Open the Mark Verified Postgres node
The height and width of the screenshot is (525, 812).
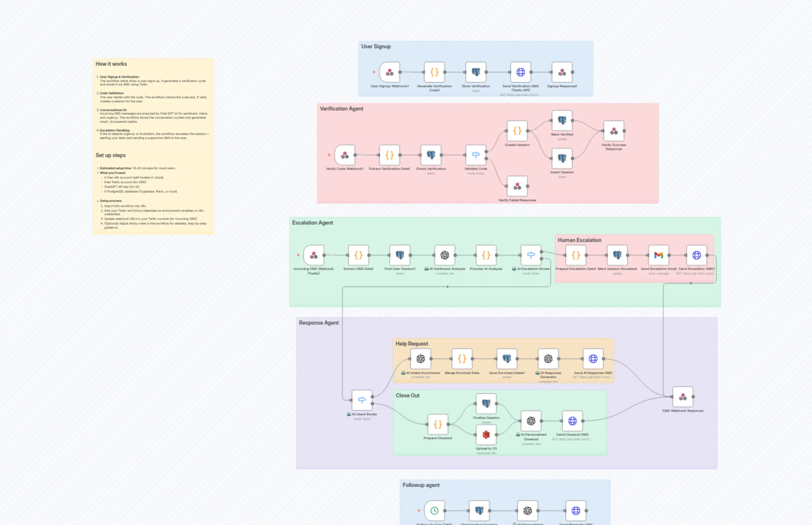(x=562, y=120)
